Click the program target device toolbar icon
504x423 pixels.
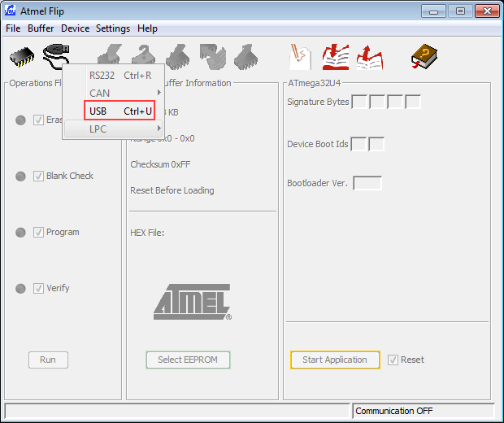(x=178, y=57)
